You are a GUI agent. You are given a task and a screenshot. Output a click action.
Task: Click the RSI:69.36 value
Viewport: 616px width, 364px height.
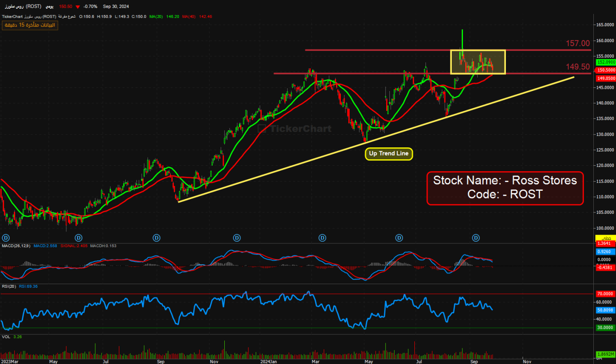click(29, 286)
